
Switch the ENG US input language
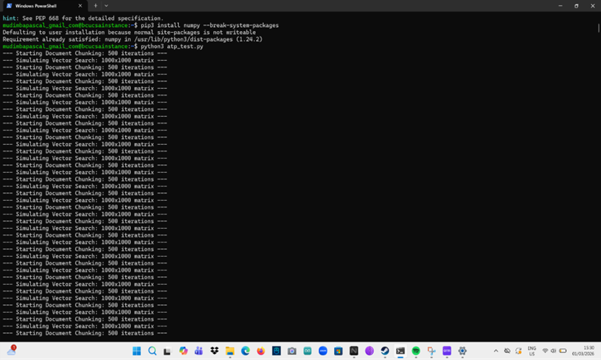coord(532,351)
